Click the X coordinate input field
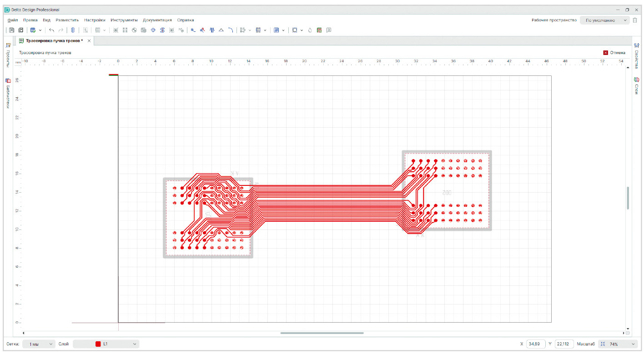The height and width of the screenshot is (354, 644). coord(535,344)
